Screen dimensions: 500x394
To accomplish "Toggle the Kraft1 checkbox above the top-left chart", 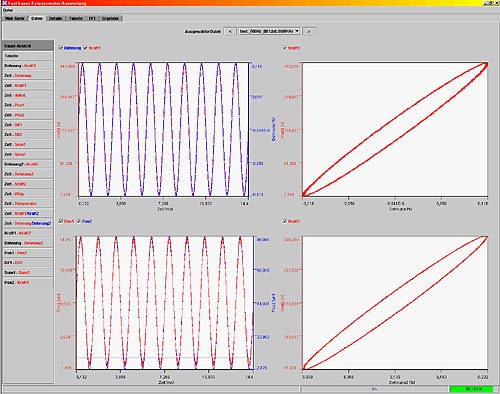I will [x=86, y=48].
